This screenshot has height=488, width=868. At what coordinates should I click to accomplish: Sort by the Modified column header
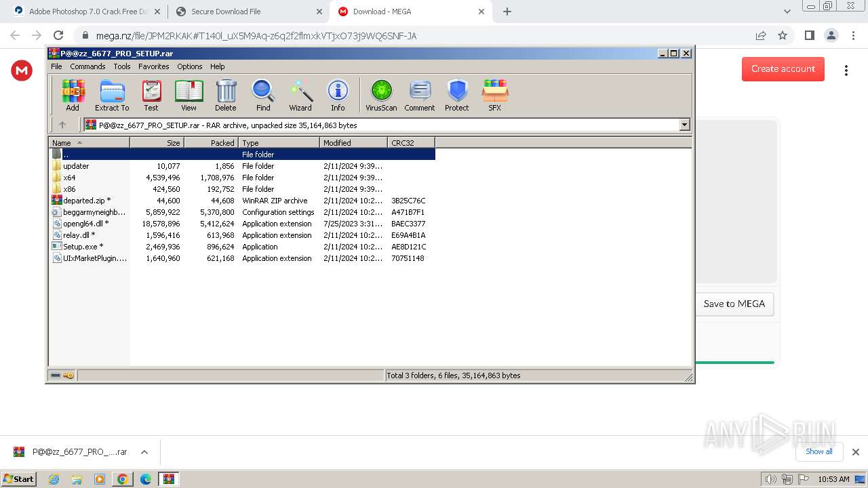(x=353, y=143)
